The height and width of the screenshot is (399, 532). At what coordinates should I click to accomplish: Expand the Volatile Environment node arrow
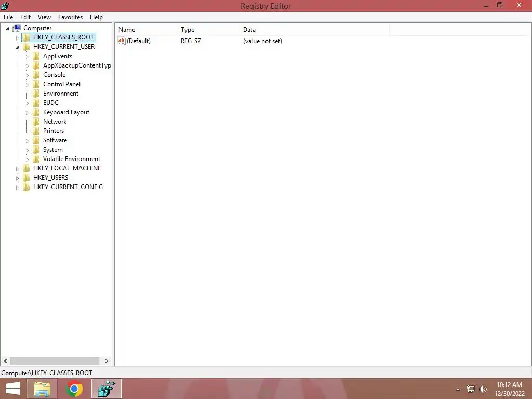coord(27,159)
